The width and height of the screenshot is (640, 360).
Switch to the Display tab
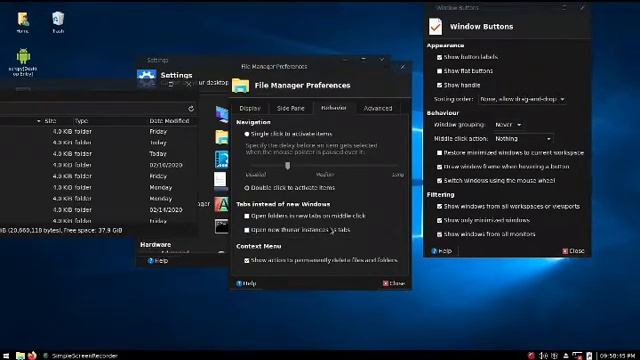(x=250, y=109)
